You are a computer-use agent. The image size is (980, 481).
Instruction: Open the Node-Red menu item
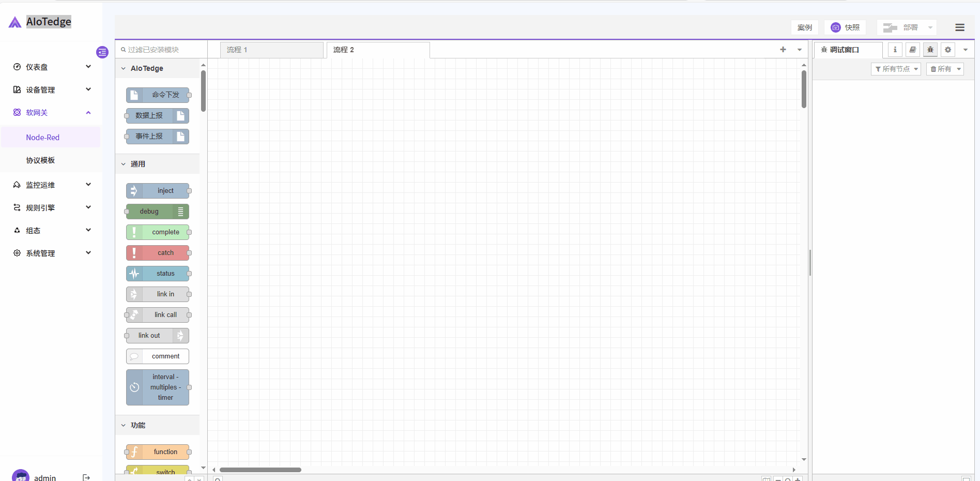click(51, 137)
